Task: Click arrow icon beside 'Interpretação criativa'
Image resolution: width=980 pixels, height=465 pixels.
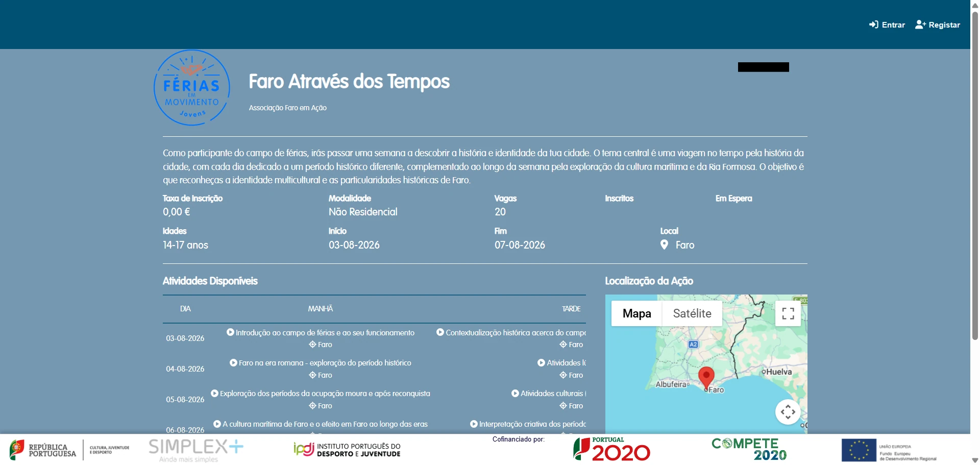Action: [474, 424]
